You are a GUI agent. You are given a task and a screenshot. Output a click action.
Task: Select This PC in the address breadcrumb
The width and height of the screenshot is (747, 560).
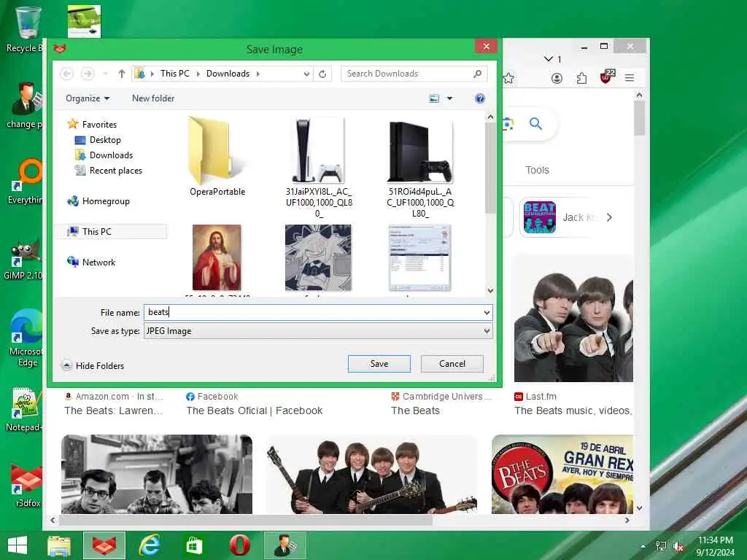pyautogui.click(x=175, y=74)
